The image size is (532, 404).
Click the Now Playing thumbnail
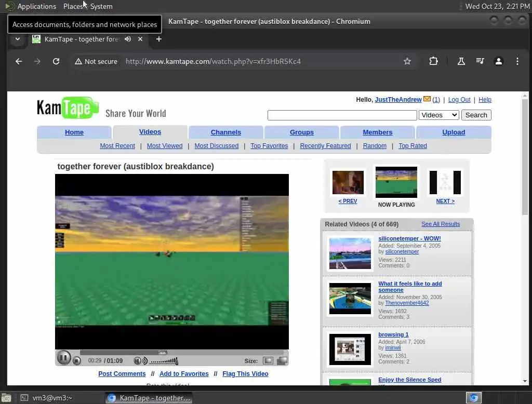click(x=396, y=182)
